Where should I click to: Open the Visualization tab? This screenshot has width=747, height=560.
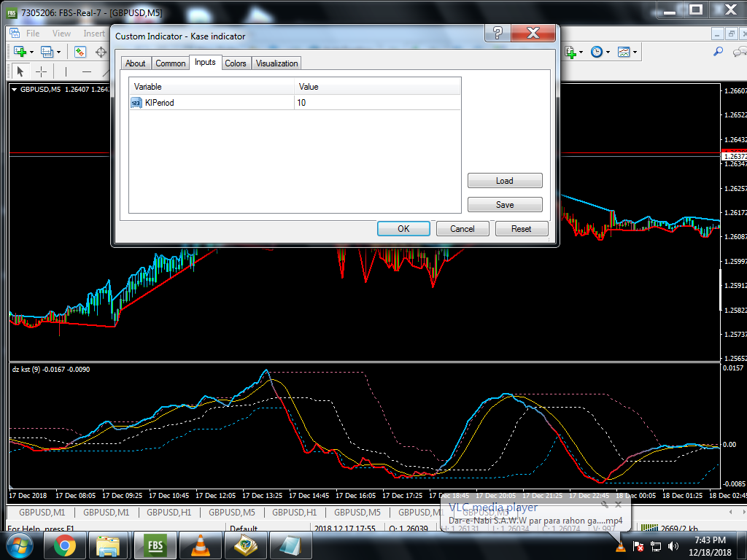pyautogui.click(x=276, y=63)
